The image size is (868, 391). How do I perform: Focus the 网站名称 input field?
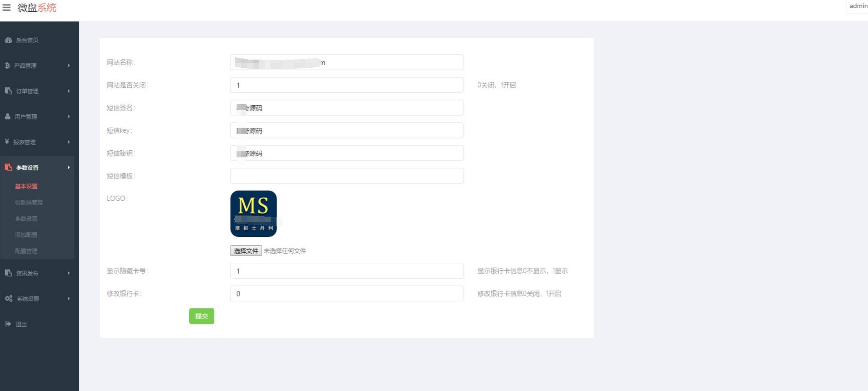point(347,62)
